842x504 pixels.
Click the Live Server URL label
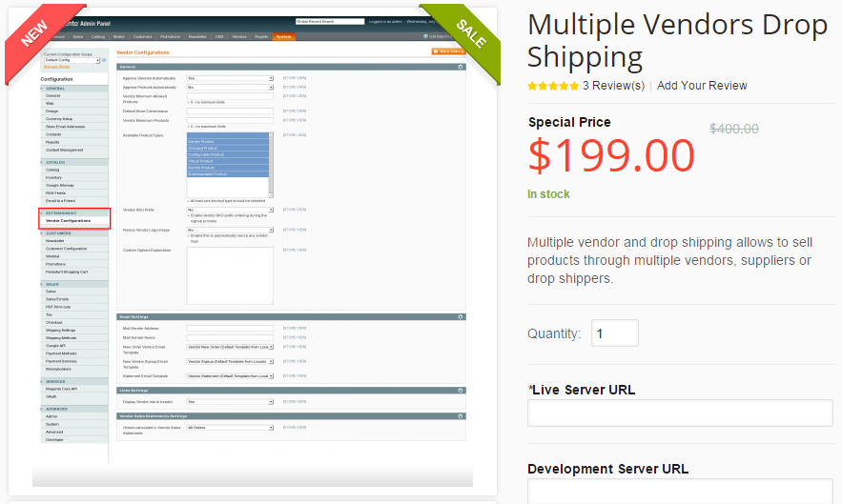tap(582, 391)
